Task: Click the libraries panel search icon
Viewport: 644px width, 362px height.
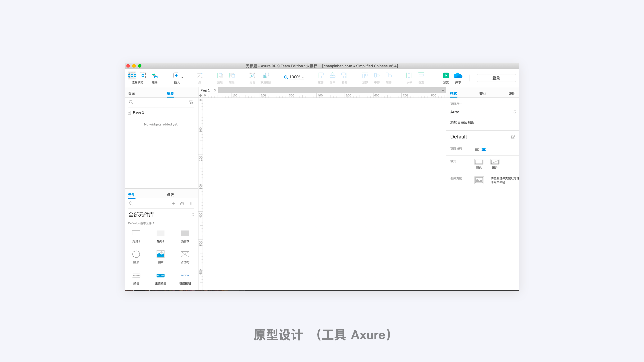Action: point(131,204)
